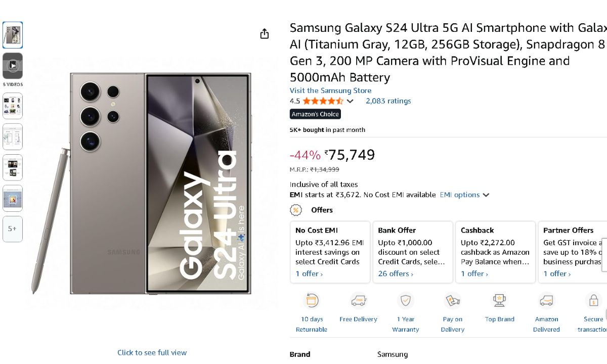This screenshot has width=607, height=364.
Task: Select the 5 Videos thumbnail
Action: (13, 66)
